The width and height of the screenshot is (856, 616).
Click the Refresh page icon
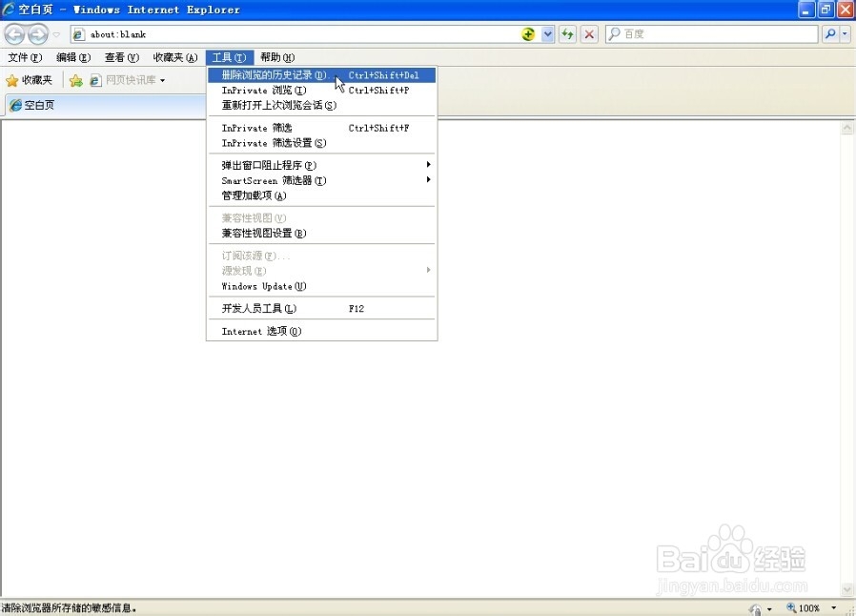click(x=567, y=34)
